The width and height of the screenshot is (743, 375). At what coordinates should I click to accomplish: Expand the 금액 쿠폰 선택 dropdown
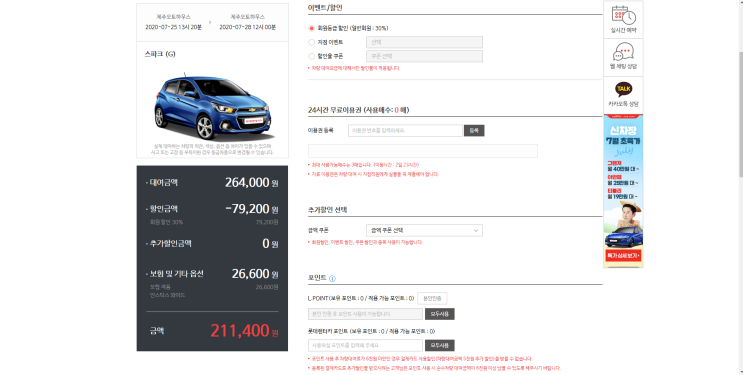[x=424, y=230]
